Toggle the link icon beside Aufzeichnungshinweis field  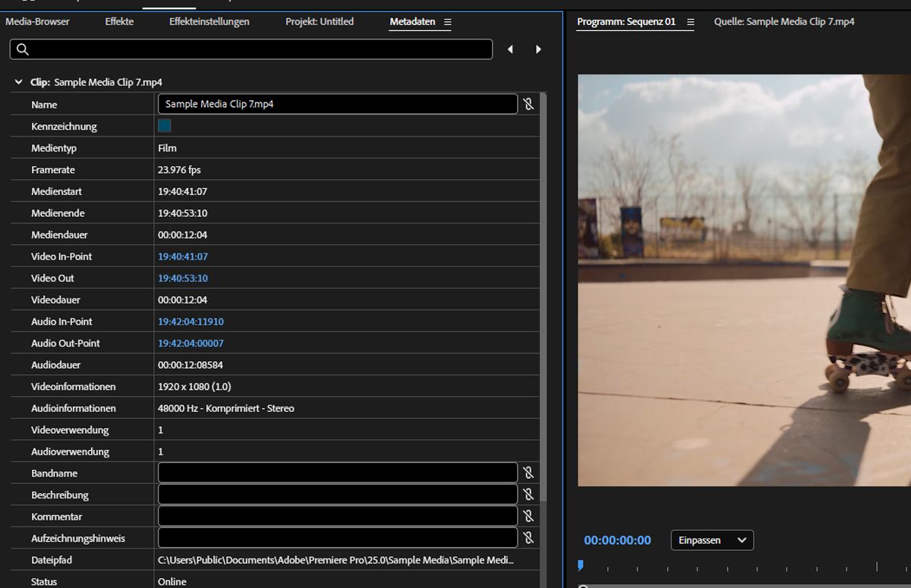pyautogui.click(x=528, y=538)
